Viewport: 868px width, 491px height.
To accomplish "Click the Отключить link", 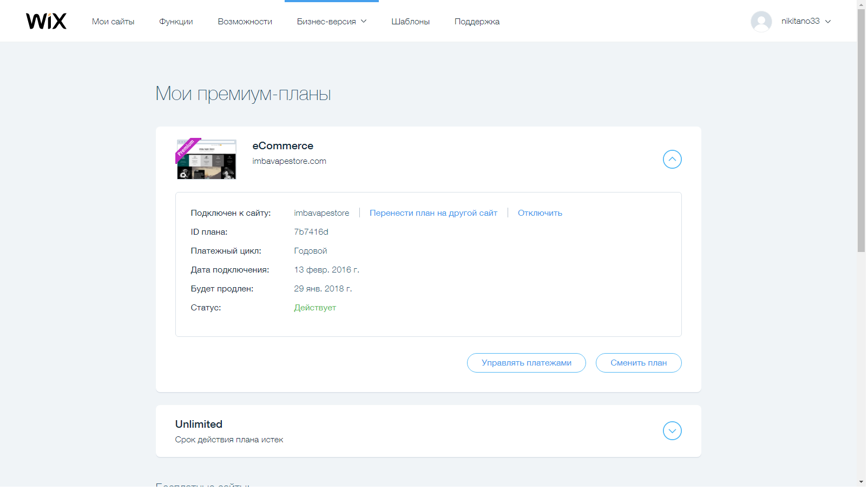I will tap(540, 213).
